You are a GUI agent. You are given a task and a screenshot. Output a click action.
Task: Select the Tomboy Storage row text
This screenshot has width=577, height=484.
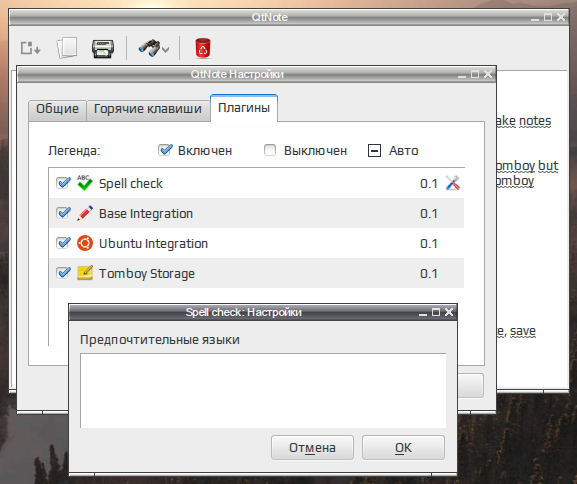point(147,274)
